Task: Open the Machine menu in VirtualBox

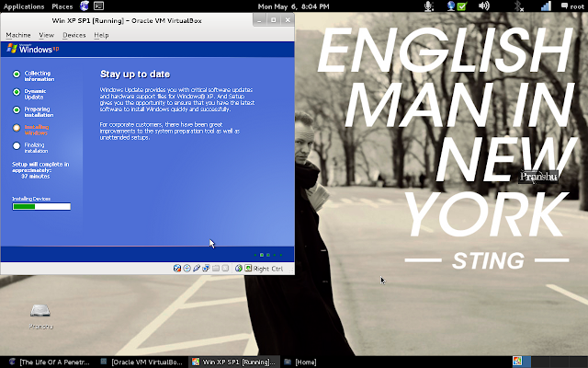Action: point(18,35)
